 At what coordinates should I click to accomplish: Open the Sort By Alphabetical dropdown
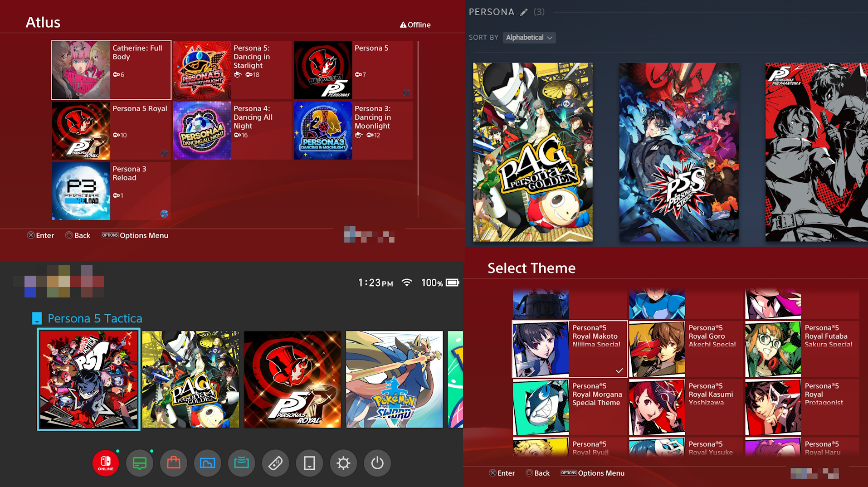click(529, 38)
